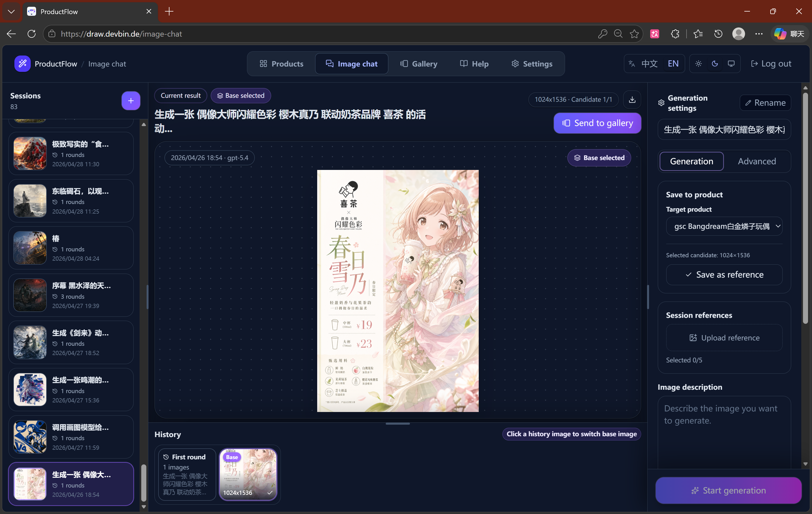Refresh the browser page
Screen dimensions: 812x514
[x=31, y=34]
